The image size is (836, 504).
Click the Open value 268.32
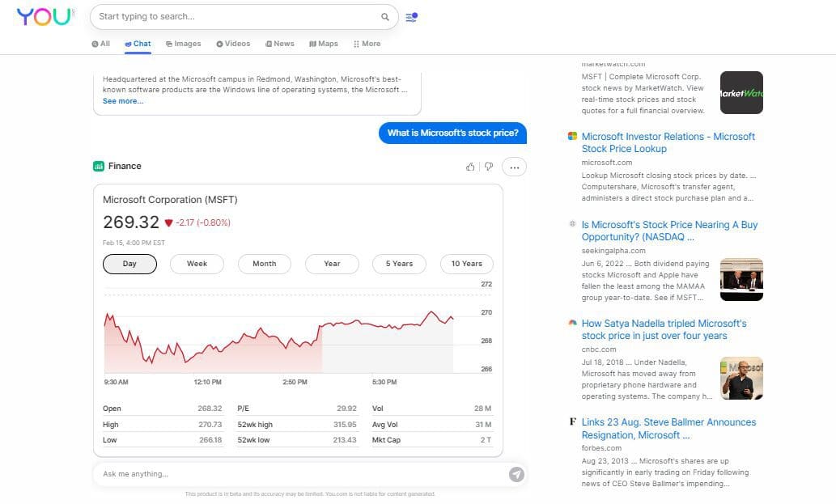[x=210, y=409]
